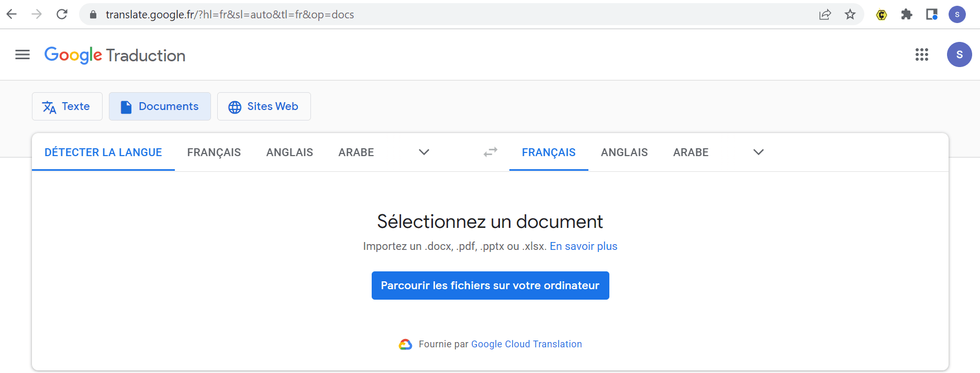Choose ANGLAIS as the source language
The image size is (980, 373).
point(289,152)
